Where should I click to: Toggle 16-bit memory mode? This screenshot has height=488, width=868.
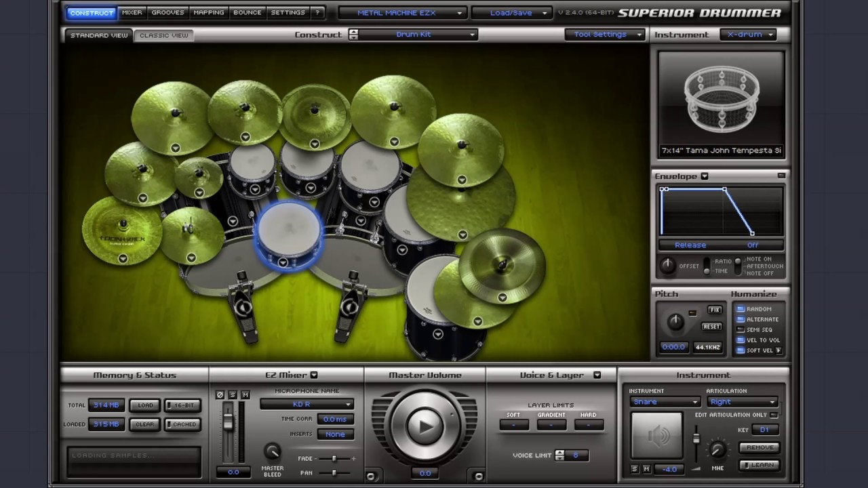point(182,405)
